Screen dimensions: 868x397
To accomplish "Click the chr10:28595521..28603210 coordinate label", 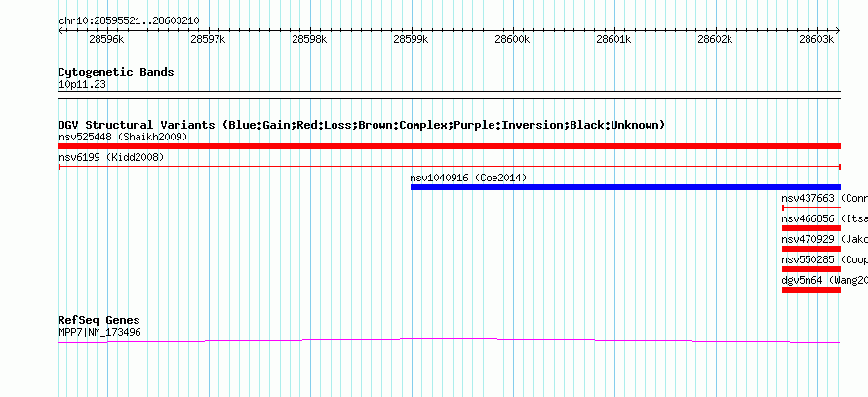I will coord(129,21).
